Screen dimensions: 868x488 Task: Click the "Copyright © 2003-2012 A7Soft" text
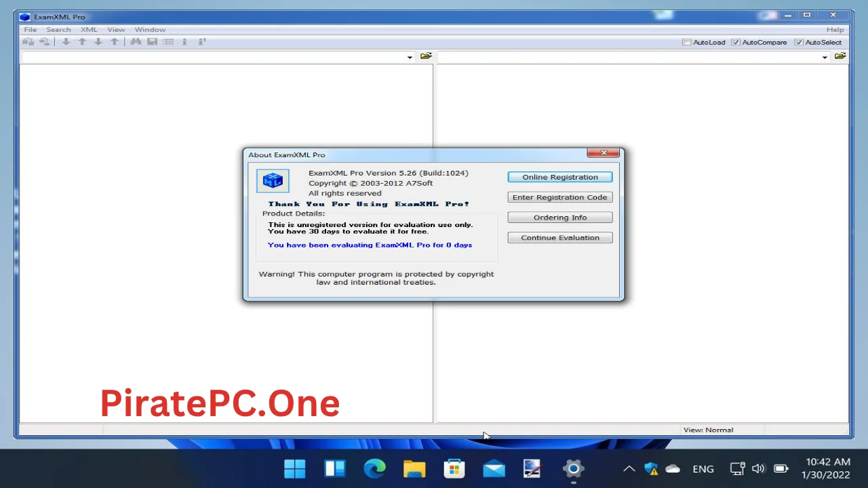click(370, 183)
